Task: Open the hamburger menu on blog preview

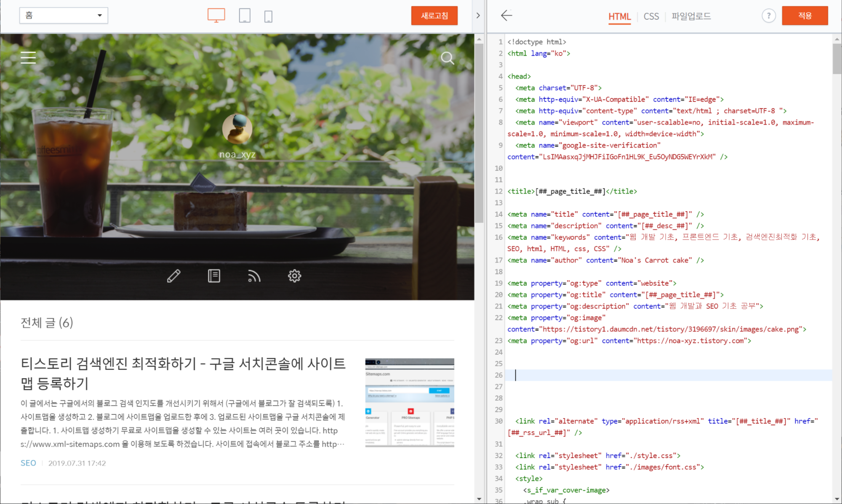Action: [28, 57]
